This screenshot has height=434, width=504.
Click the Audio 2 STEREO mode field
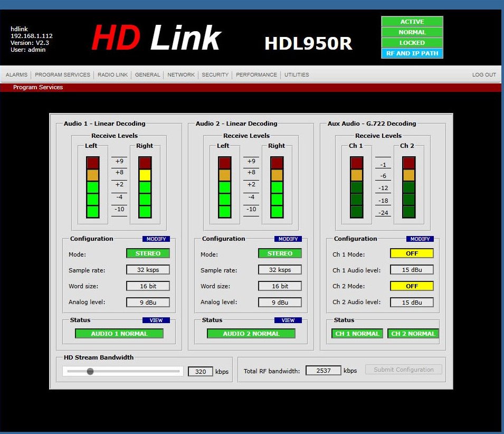click(x=280, y=253)
